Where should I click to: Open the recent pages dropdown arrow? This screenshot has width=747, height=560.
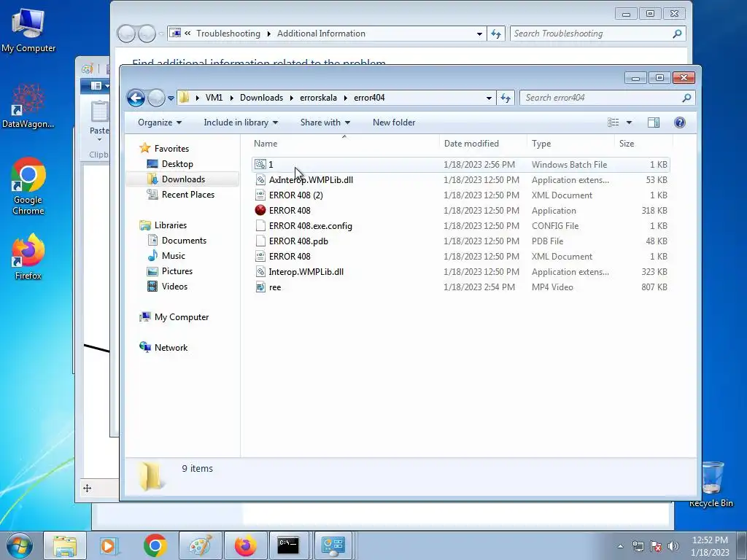171,98
